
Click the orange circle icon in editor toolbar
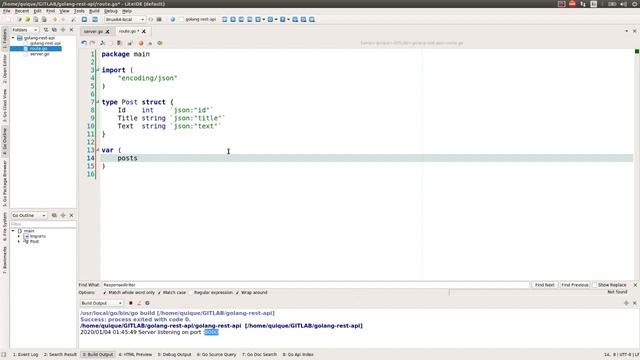tap(141, 43)
